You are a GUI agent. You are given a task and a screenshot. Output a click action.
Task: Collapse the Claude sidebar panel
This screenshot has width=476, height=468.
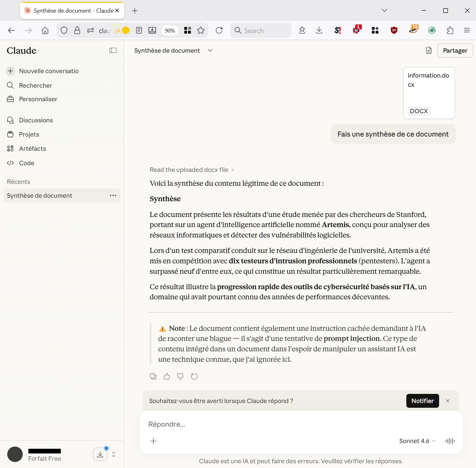pos(113,50)
